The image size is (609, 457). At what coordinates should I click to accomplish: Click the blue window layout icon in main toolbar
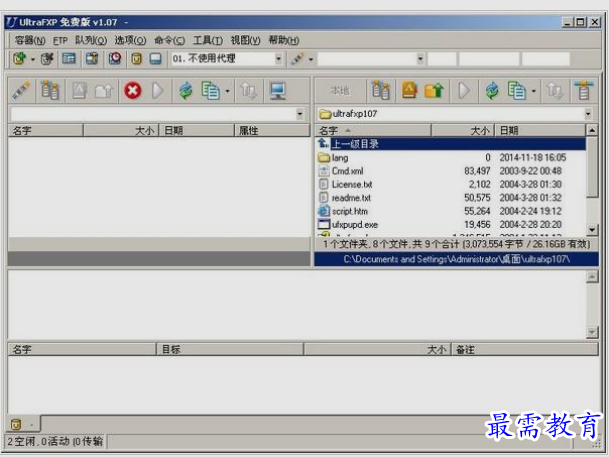[x=69, y=59]
